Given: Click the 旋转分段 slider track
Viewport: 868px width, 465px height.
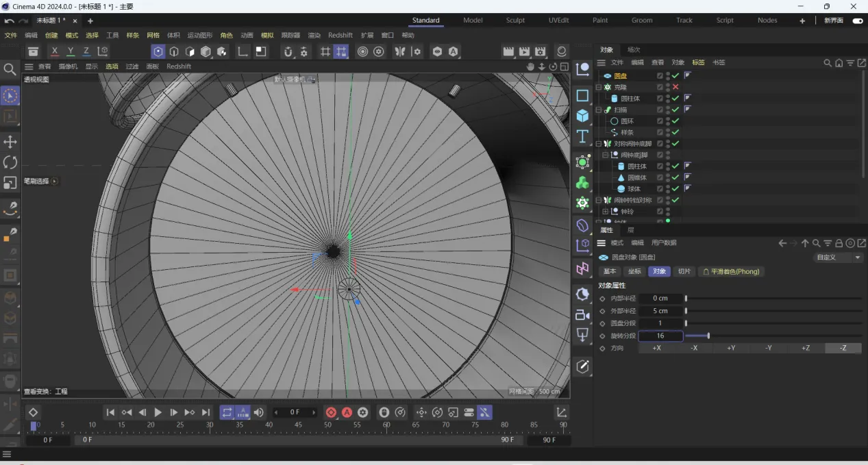Looking at the screenshot, I should 773,336.
